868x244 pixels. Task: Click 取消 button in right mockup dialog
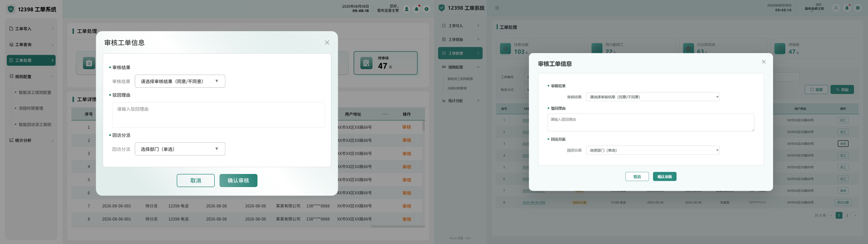[x=637, y=177]
